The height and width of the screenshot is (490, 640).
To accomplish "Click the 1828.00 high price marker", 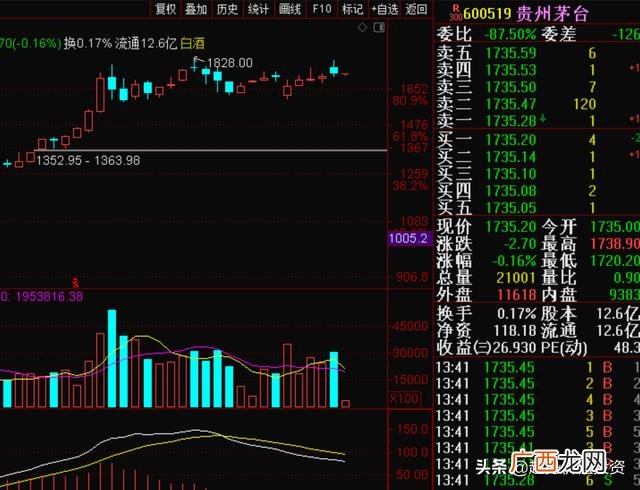I will (x=230, y=63).
